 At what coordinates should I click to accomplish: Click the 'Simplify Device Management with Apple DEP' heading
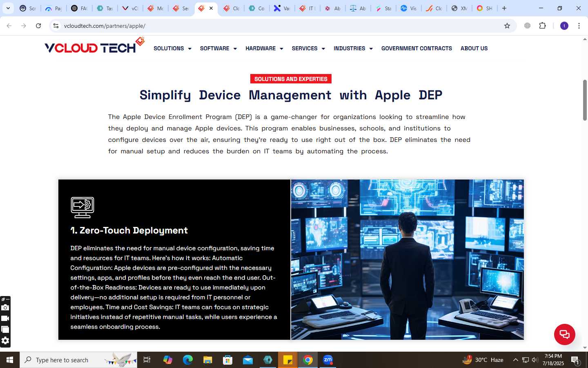pyautogui.click(x=291, y=95)
